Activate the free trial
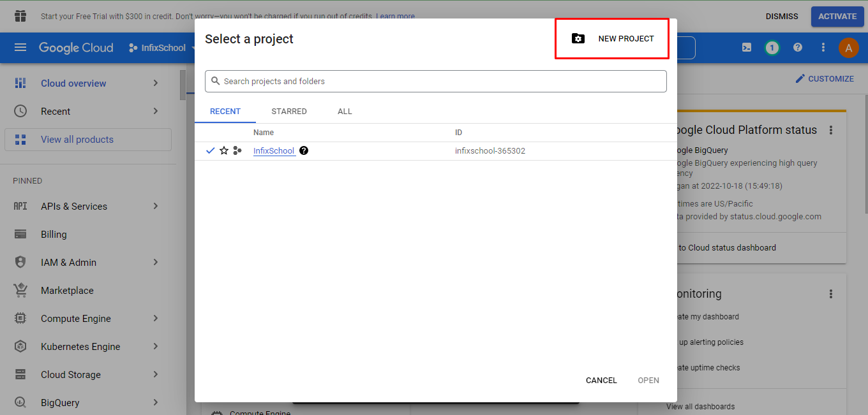The width and height of the screenshot is (868, 415). tap(837, 16)
